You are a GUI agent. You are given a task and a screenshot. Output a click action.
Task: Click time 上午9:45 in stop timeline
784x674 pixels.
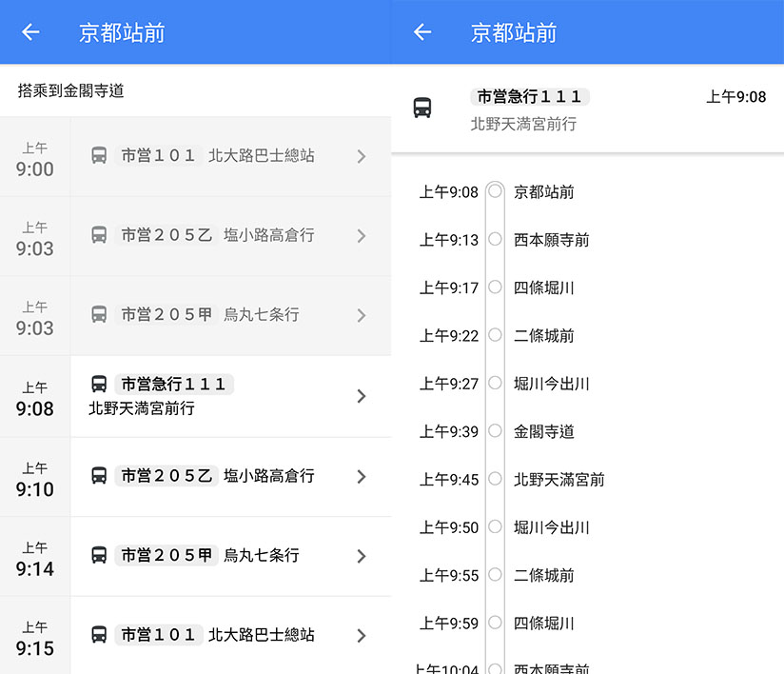pos(448,480)
